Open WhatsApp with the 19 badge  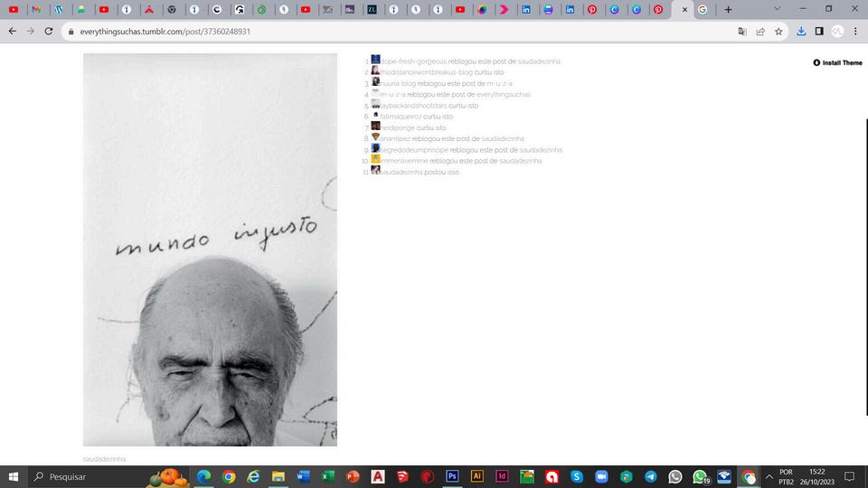(x=700, y=476)
